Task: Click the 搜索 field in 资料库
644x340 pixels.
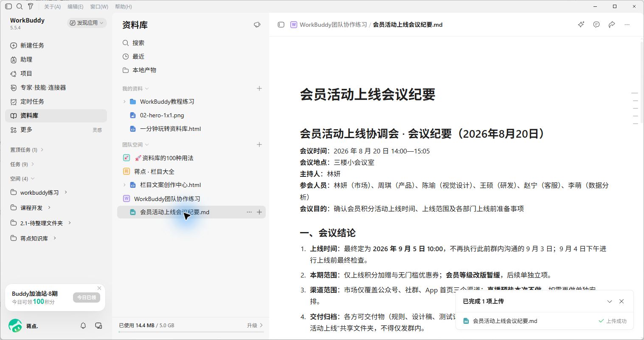Action: coord(191,43)
